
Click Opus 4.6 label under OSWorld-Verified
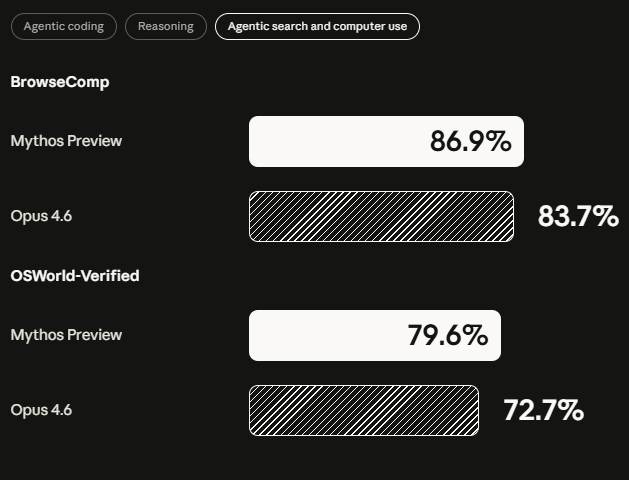click(x=41, y=410)
